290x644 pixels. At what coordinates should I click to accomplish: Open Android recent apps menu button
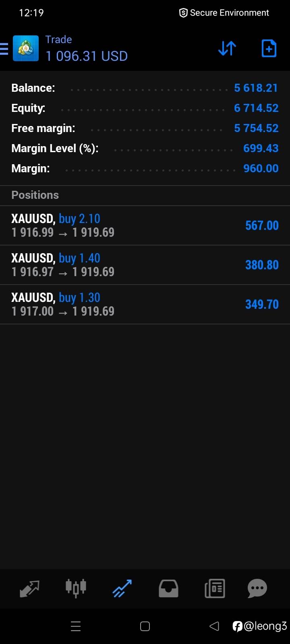click(76, 626)
